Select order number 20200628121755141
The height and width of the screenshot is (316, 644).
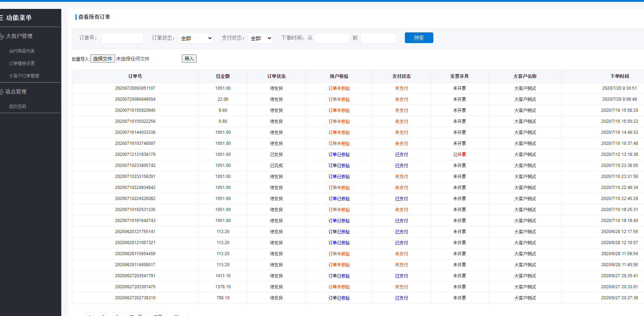point(135,232)
